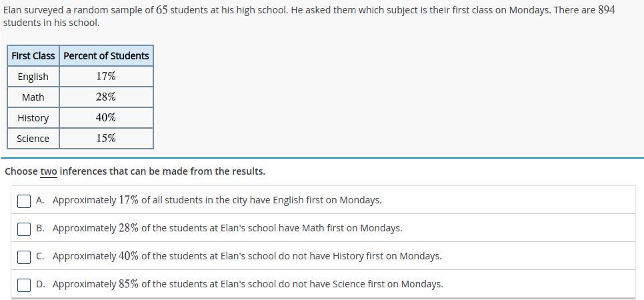644x300 pixels.
Task: Click the Science row label in table
Action: [33, 139]
